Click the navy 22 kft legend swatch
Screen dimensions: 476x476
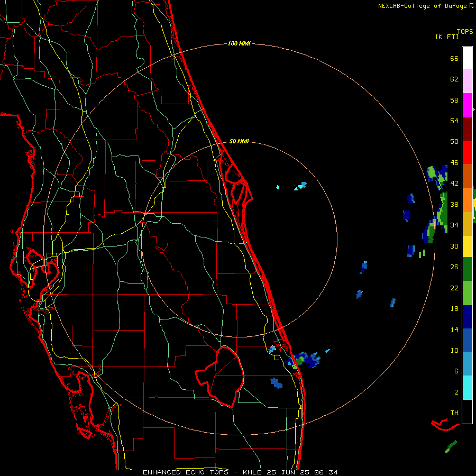(x=467, y=317)
